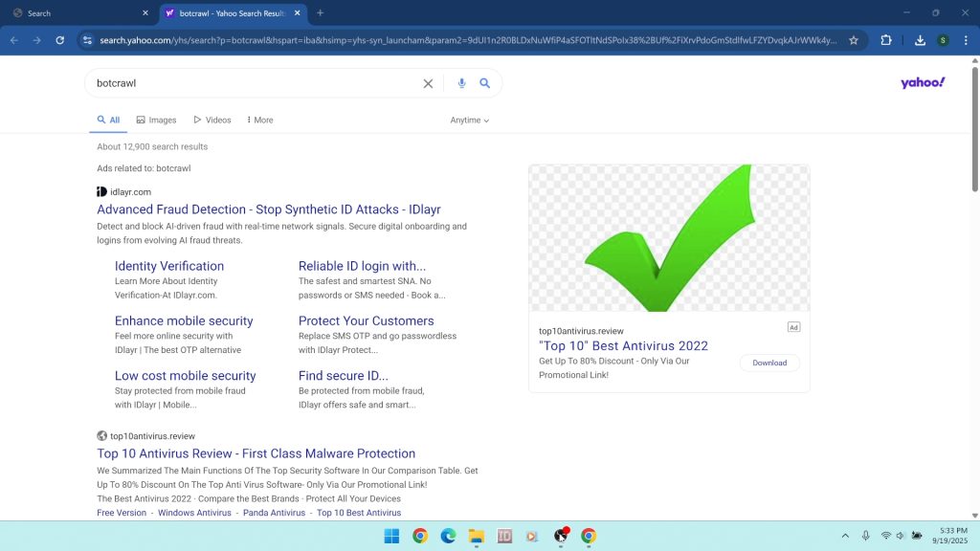980x551 pixels.
Task: Open Protect Your Customers link
Action: 367,320
